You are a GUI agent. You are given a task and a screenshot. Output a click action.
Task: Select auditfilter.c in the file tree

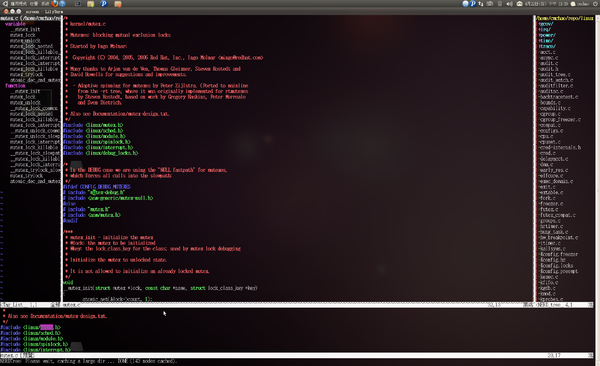tap(556, 86)
